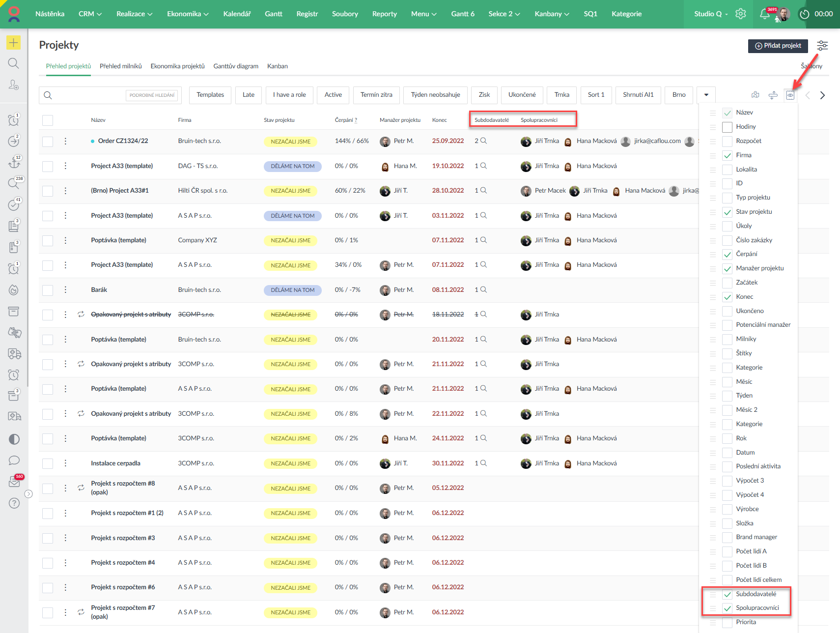
Task: Open the settings gear icon in top bar
Action: tap(740, 14)
